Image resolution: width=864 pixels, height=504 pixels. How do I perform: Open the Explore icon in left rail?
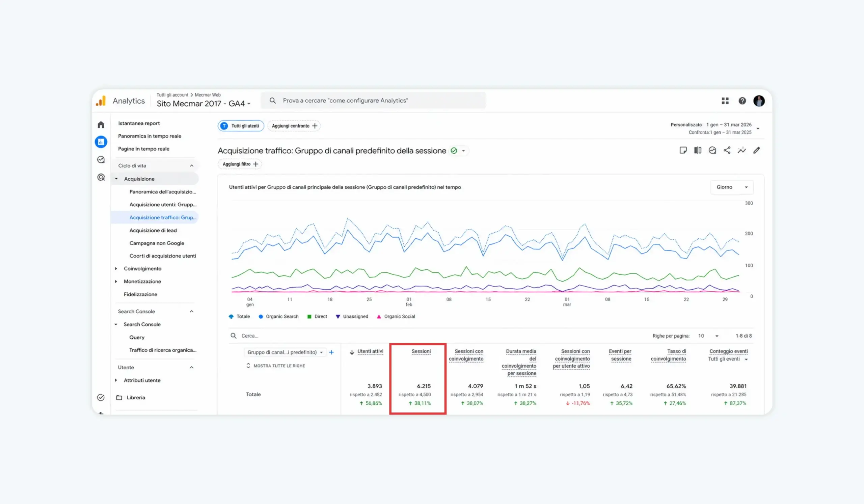101,159
